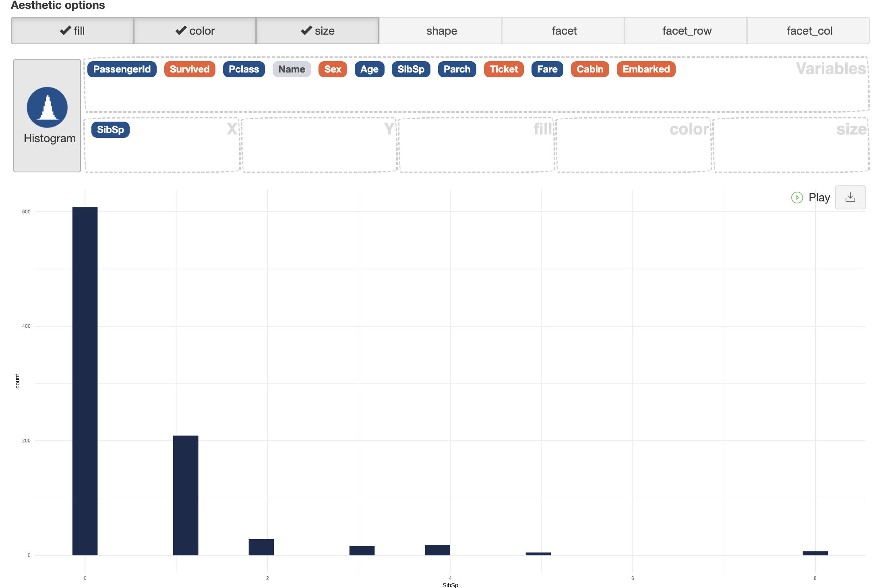The width and height of the screenshot is (877, 588).
Task: Click the SibSp badge in X dropzone
Action: [110, 130]
